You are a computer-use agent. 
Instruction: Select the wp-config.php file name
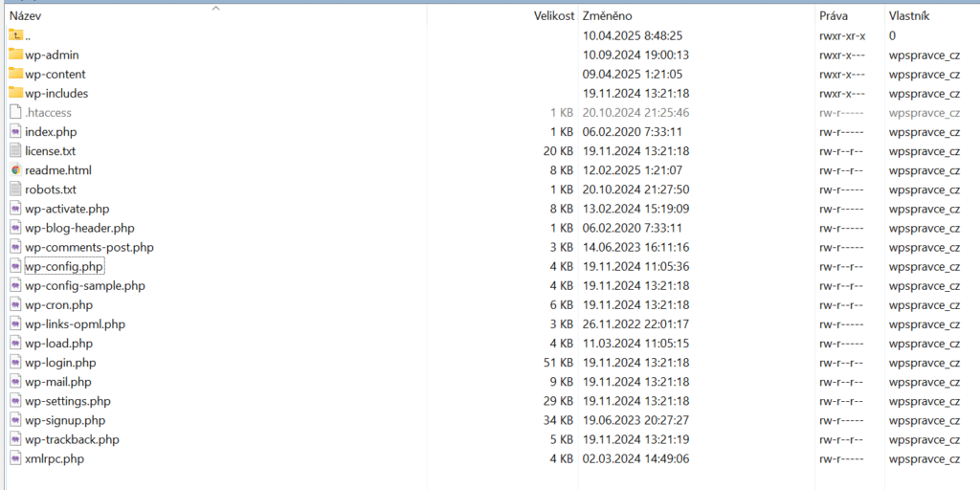tap(64, 267)
